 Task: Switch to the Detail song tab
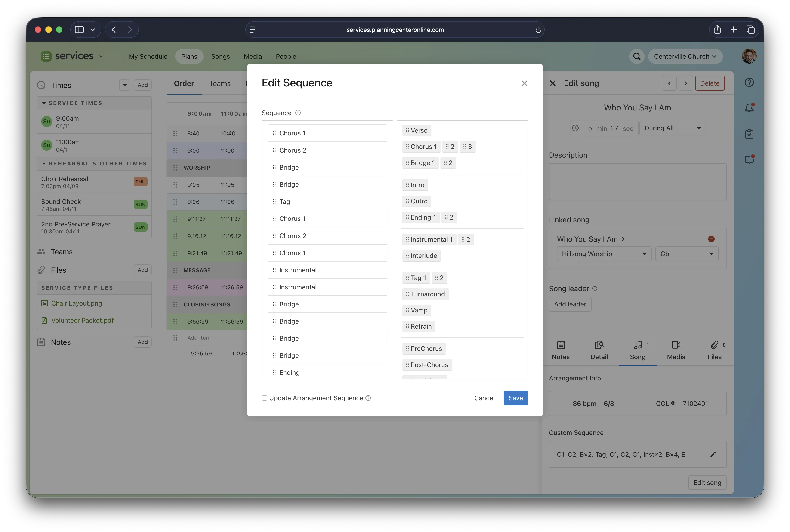[599, 351]
